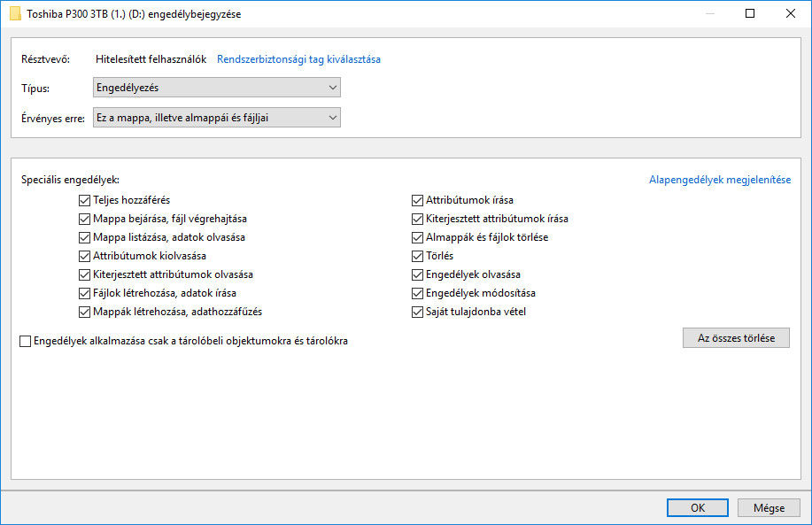Open the Típus dropdown

point(216,88)
